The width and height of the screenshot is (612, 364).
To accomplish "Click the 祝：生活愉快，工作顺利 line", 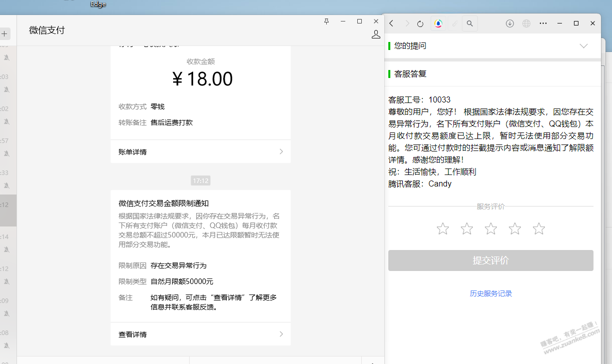I will point(432,171).
